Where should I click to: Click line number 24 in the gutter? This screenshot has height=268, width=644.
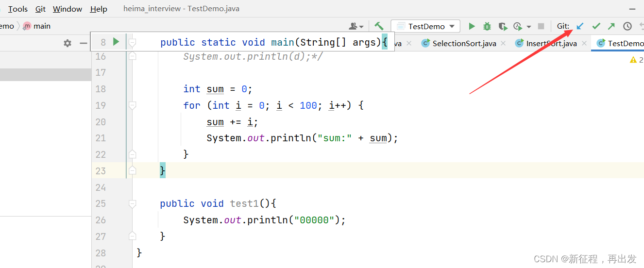point(101,187)
